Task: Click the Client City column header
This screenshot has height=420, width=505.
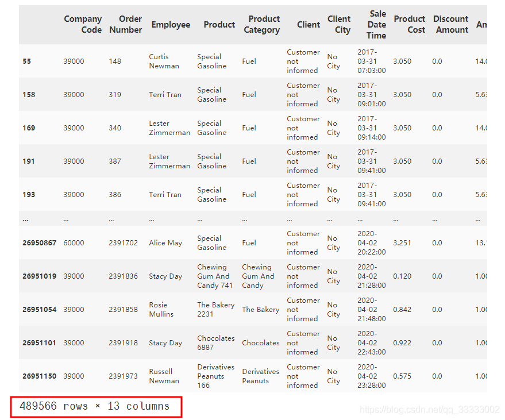Action: tap(339, 25)
